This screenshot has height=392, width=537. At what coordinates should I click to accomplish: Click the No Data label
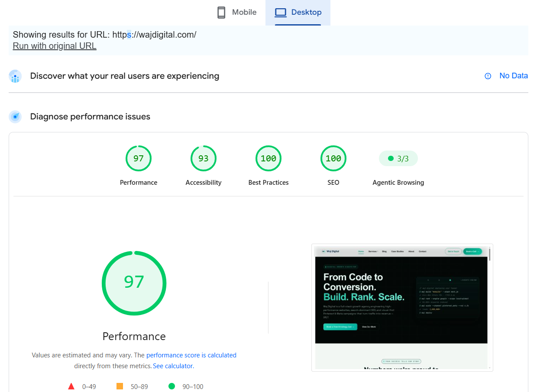coord(514,76)
